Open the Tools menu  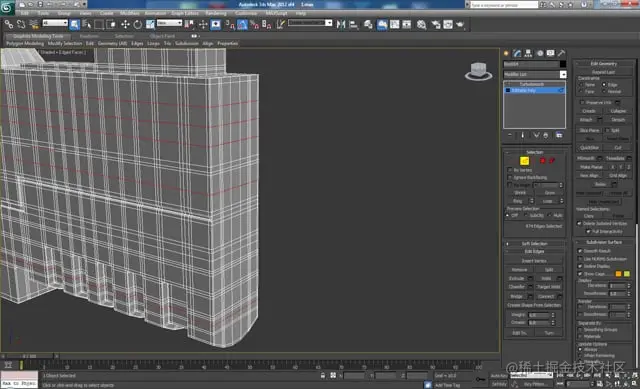(43, 13)
